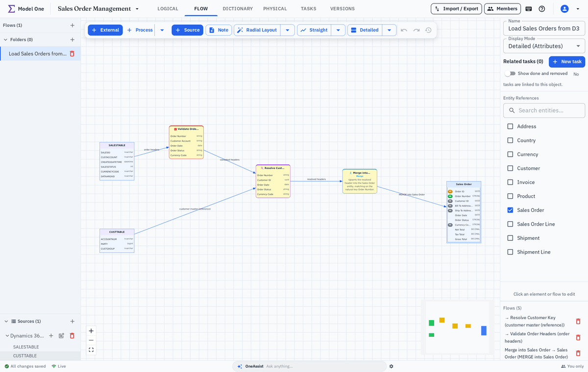Fit the diagram to screen

tap(91, 350)
